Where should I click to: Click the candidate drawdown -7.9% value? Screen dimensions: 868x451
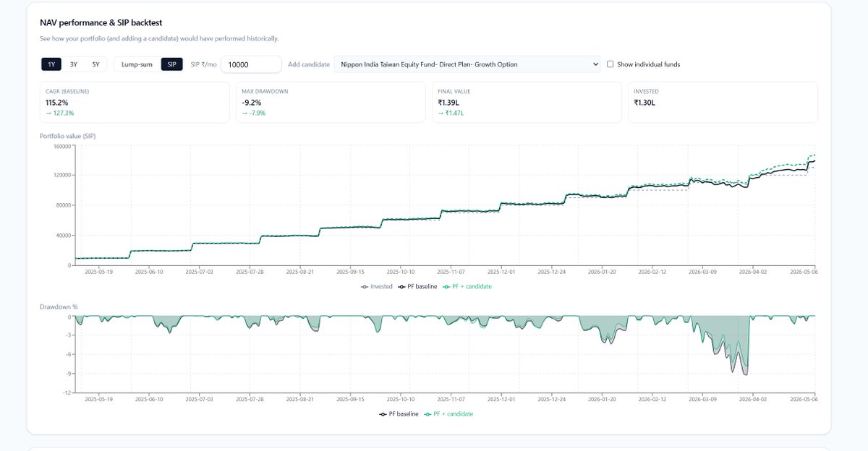254,113
